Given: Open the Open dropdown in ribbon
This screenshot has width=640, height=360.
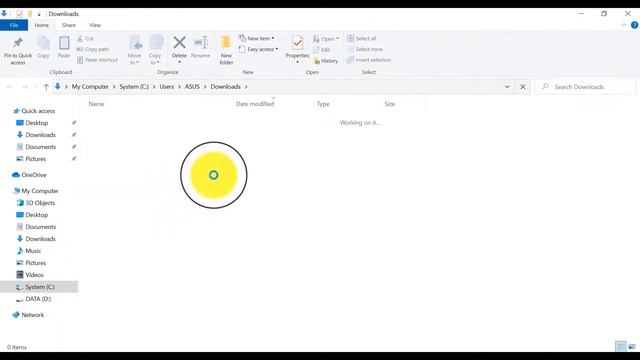Looking at the screenshot, I should [326, 39].
